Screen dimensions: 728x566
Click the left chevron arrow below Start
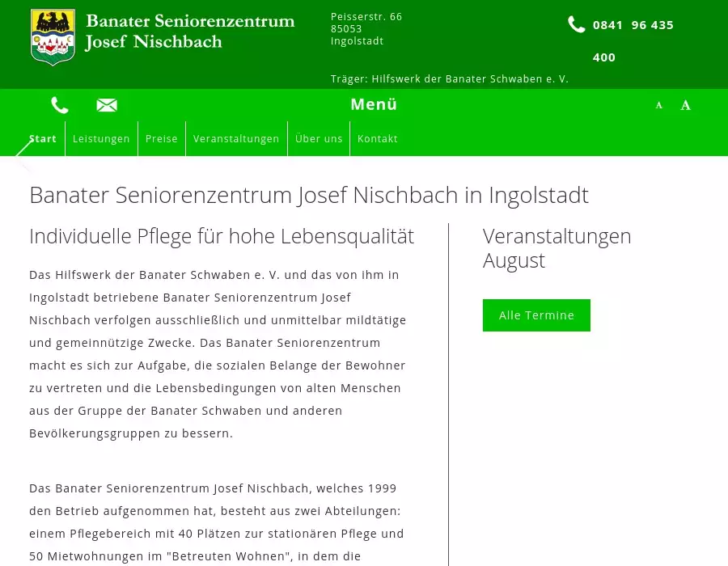coord(24,156)
